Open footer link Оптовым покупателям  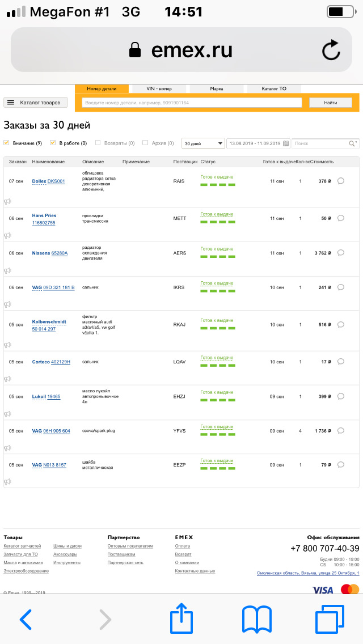coord(130,546)
